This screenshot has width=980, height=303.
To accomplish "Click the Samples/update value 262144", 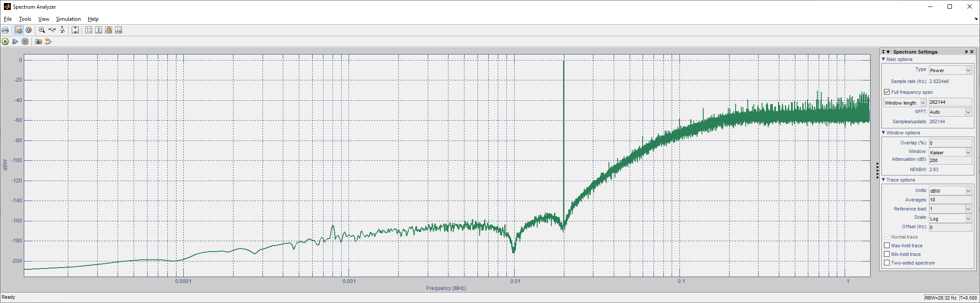I will [x=937, y=121].
